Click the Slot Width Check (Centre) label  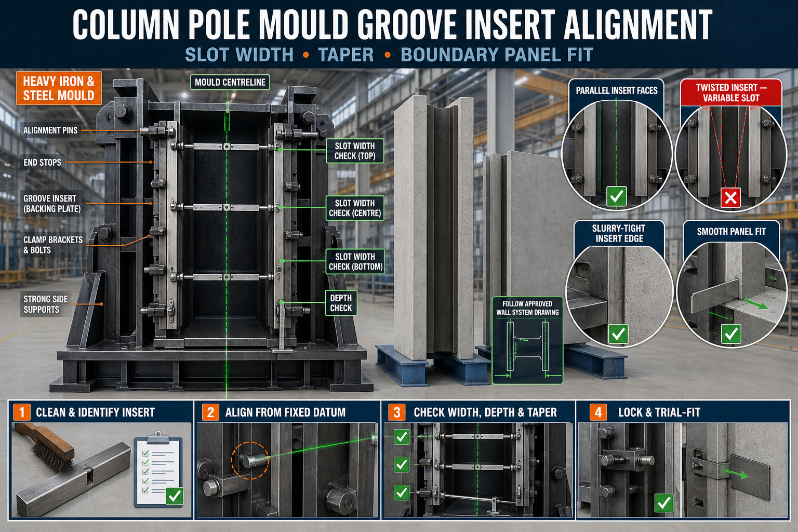pos(355,208)
